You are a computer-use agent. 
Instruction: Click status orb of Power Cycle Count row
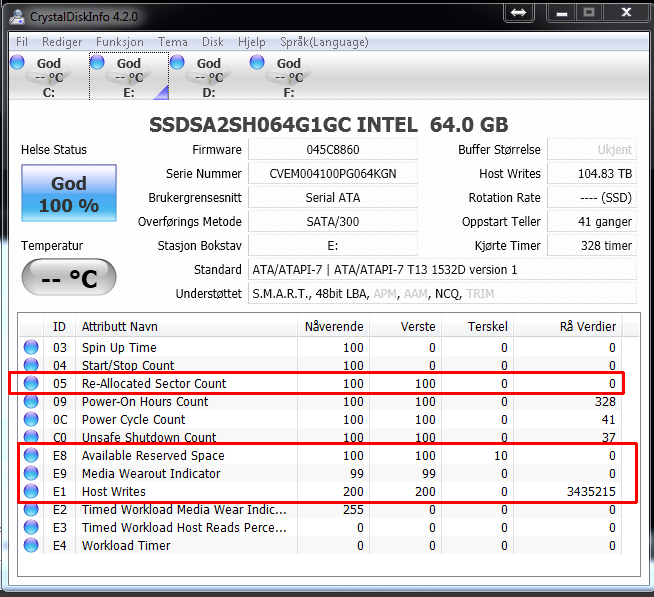point(31,419)
